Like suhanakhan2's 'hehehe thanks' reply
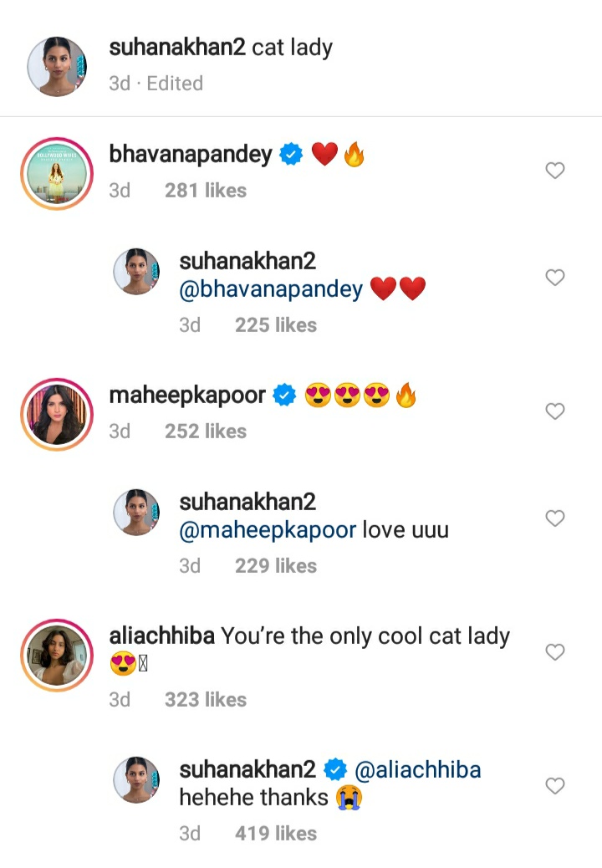The width and height of the screenshot is (602, 868). (554, 786)
